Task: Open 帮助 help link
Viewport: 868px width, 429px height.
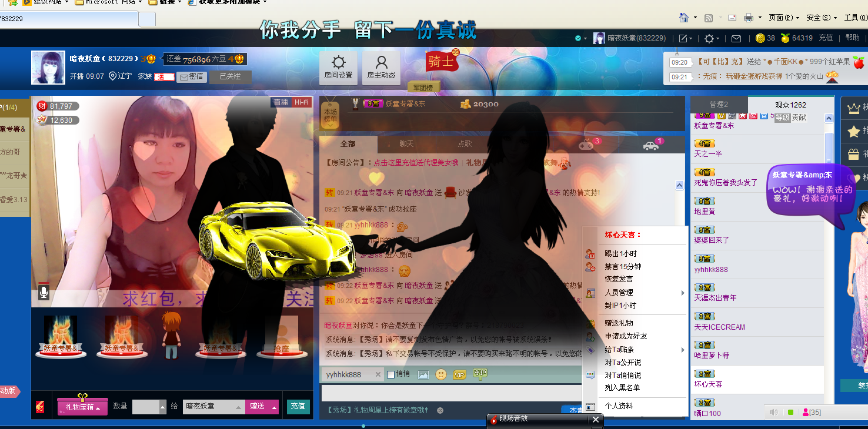Action: pos(852,38)
